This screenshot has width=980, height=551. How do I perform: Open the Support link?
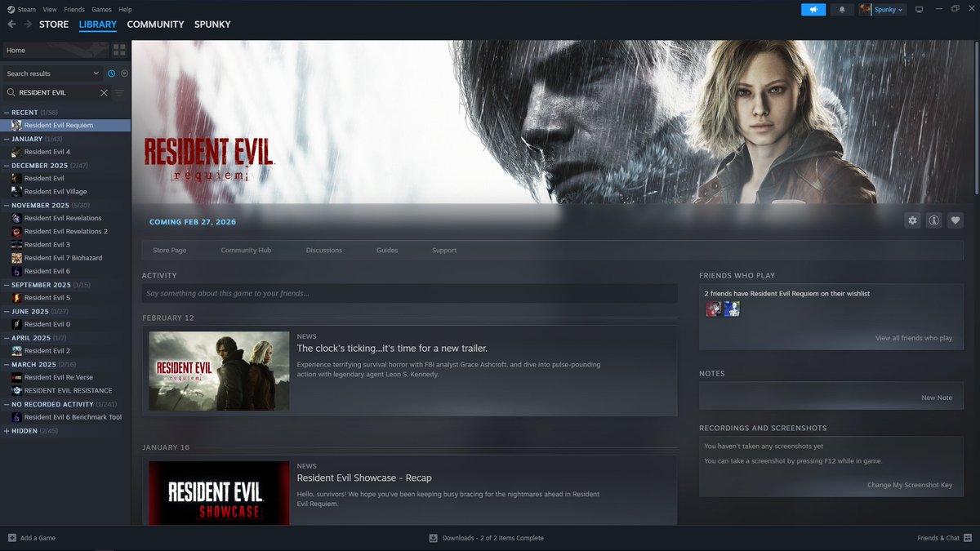[x=444, y=251]
